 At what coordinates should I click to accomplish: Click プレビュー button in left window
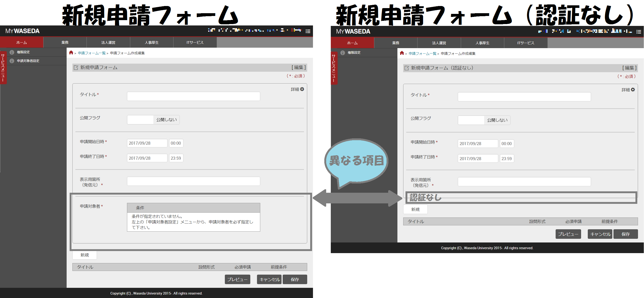(x=237, y=279)
